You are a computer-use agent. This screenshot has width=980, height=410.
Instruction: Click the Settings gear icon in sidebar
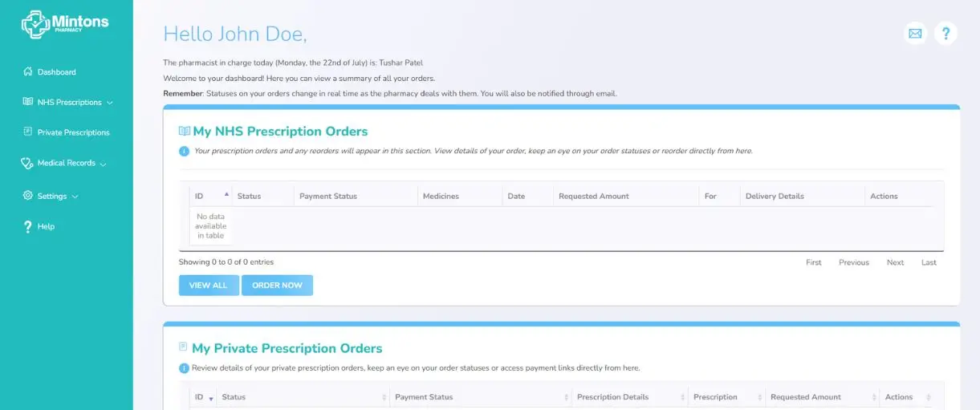28,196
